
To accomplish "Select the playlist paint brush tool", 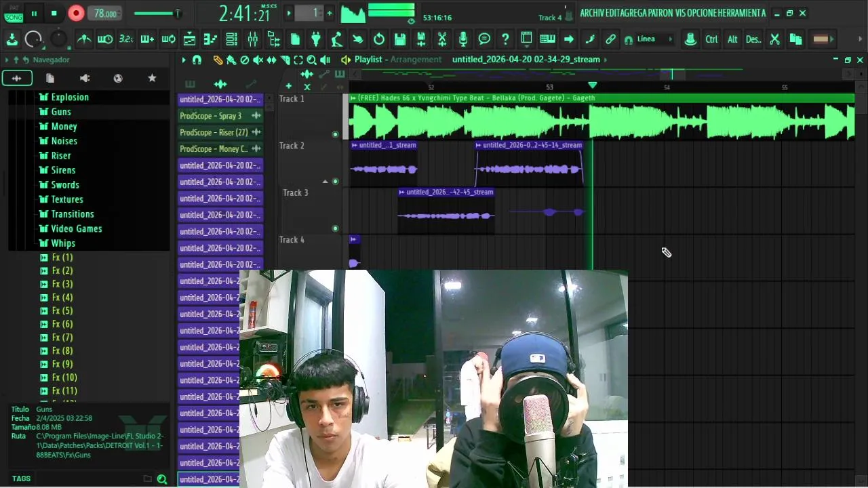I will tap(231, 60).
